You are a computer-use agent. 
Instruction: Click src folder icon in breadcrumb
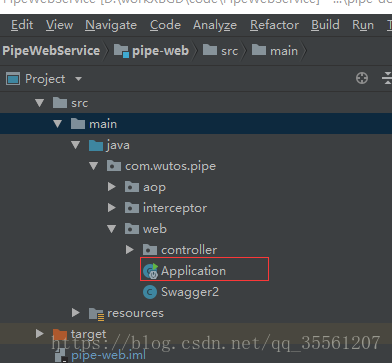pos(210,50)
